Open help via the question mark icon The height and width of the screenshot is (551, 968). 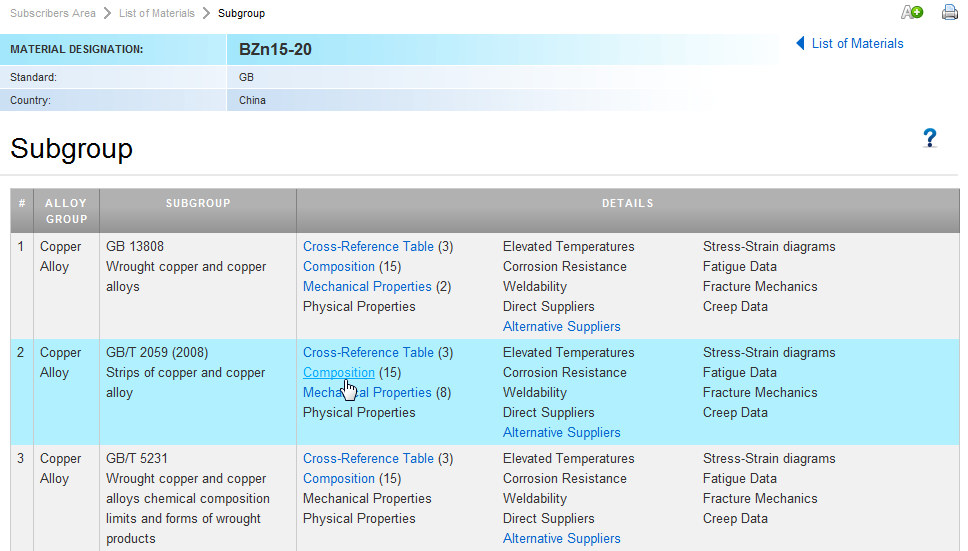tap(929, 138)
